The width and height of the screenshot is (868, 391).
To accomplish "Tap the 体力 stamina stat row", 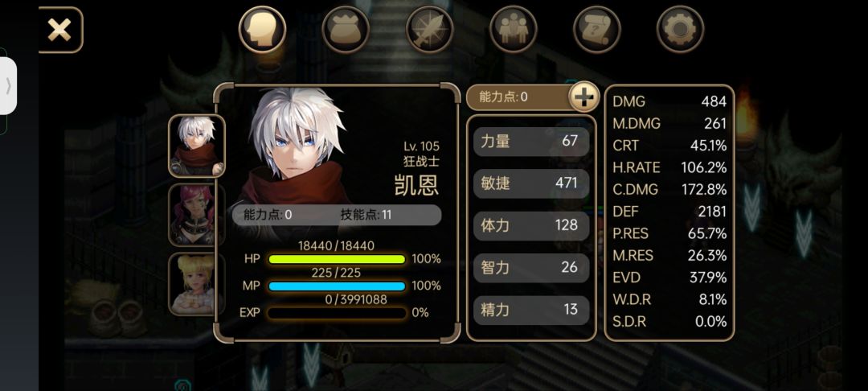I will coord(531,225).
